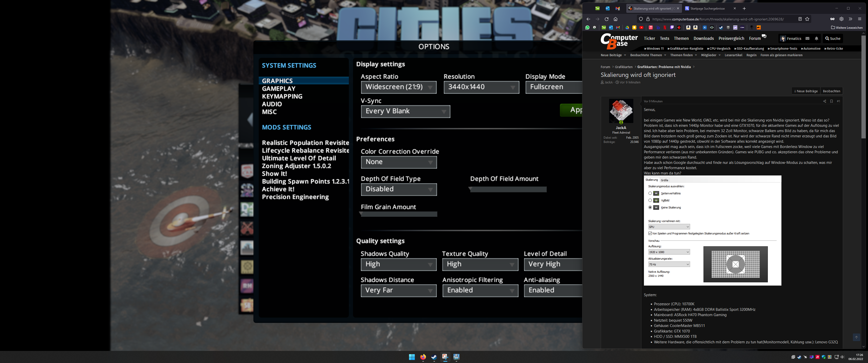
Task: Open the YouTube bookmark in the toolbar
Action: (x=642, y=28)
